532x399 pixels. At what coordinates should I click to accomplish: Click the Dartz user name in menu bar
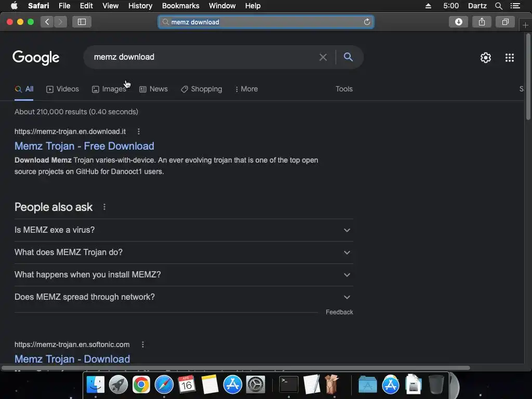pos(477,6)
